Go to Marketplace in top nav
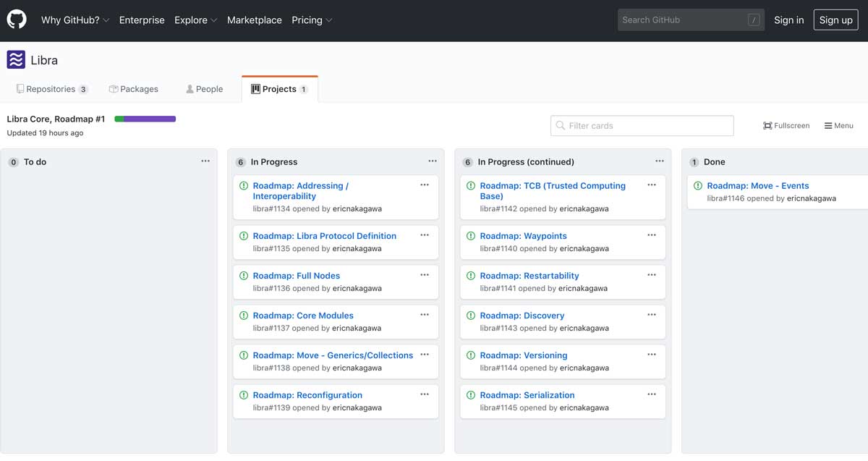 [x=255, y=20]
